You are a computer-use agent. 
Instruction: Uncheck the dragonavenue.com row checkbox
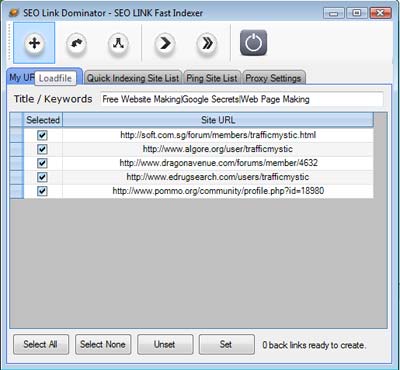[x=42, y=163]
